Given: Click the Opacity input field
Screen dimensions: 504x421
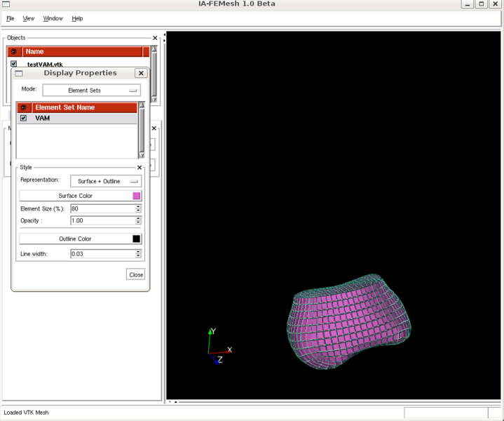Looking at the screenshot, I should click(x=102, y=220).
